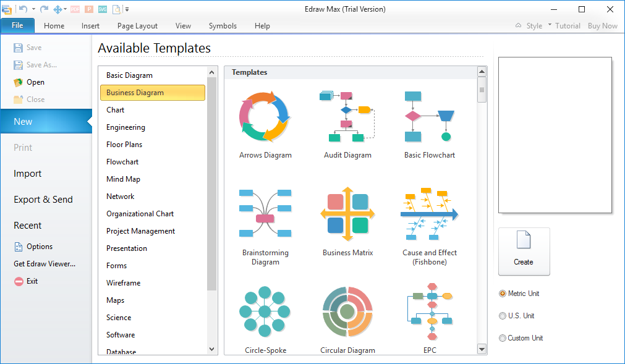
Task: Expand the move tool dropdown arrow
Action: point(65,9)
